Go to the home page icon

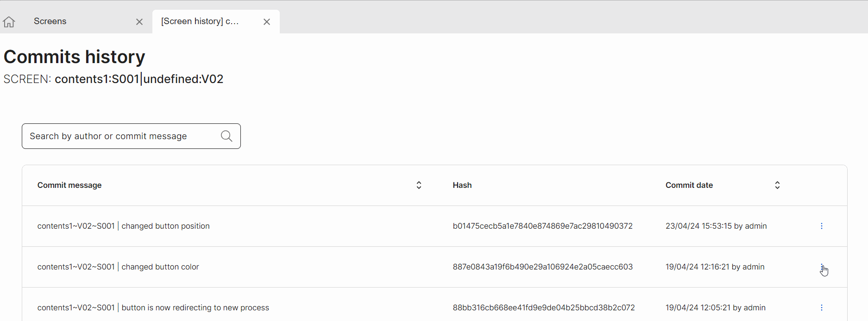tap(9, 22)
